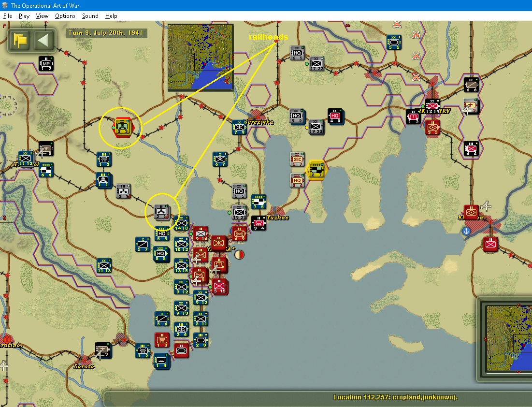Select the blue III unit 2-4
532x407 pixels.
pos(181,329)
